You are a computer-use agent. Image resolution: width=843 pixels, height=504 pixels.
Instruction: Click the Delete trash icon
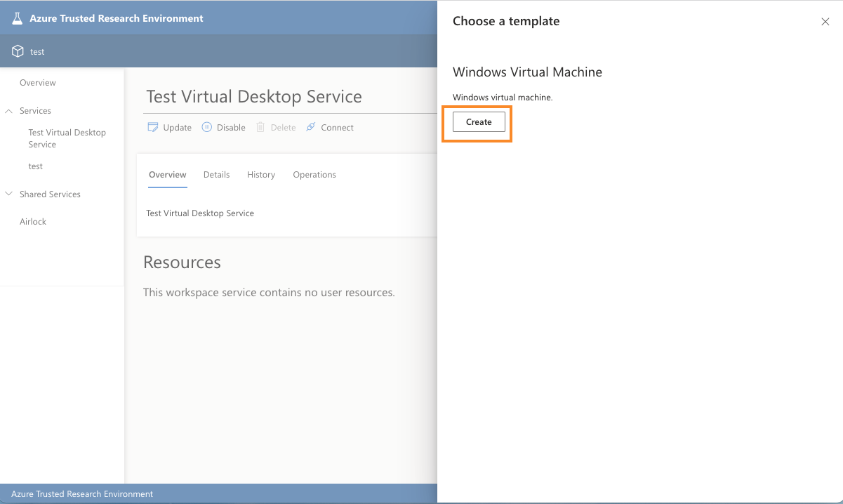click(260, 127)
